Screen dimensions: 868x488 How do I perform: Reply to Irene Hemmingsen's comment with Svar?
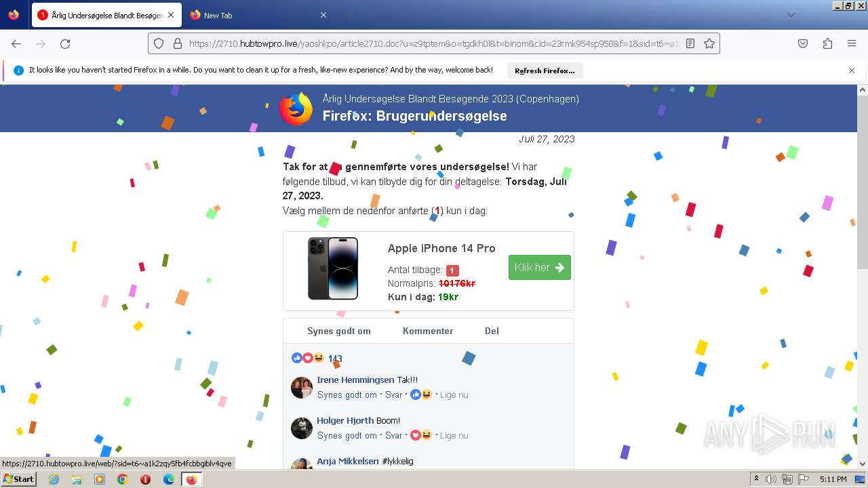394,394
